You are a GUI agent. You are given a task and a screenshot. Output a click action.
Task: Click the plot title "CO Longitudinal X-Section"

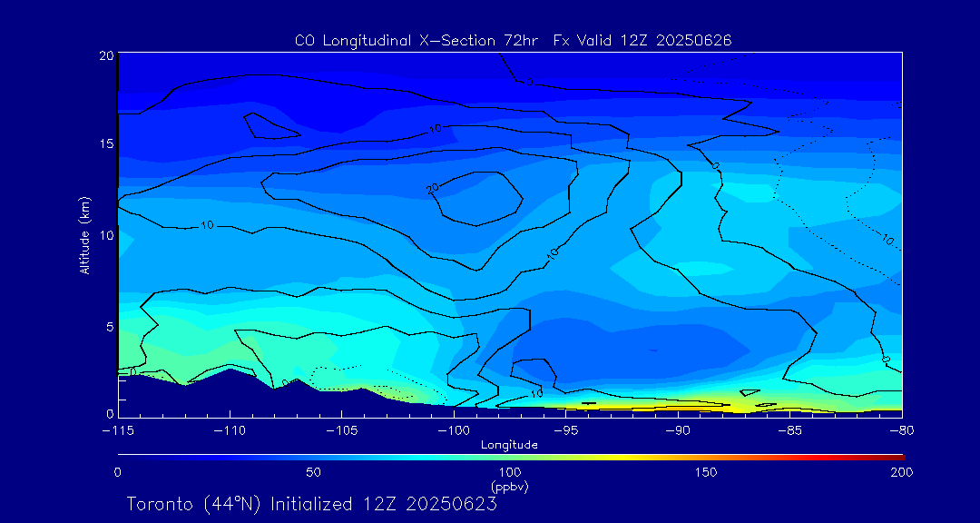pos(396,41)
